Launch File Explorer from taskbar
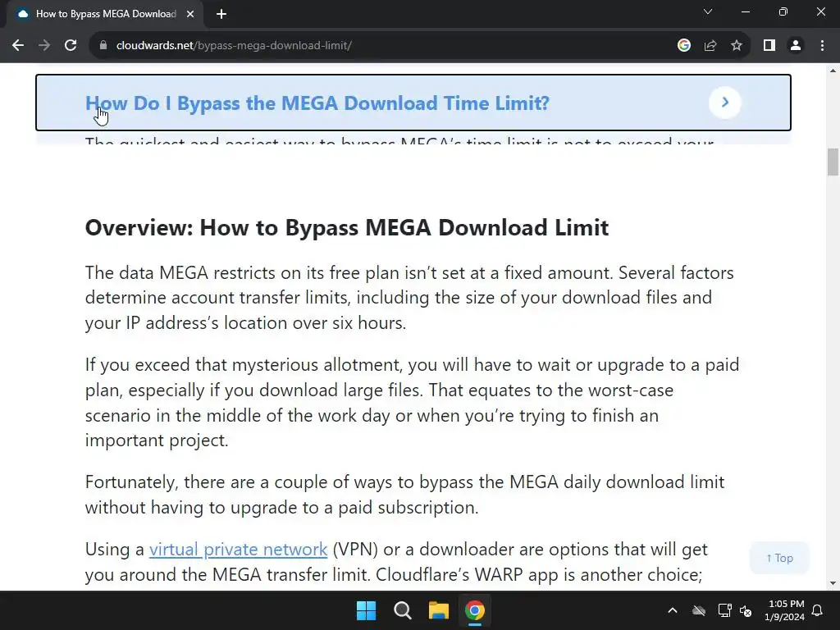The image size is (840, 630). (x=438, y=610)
